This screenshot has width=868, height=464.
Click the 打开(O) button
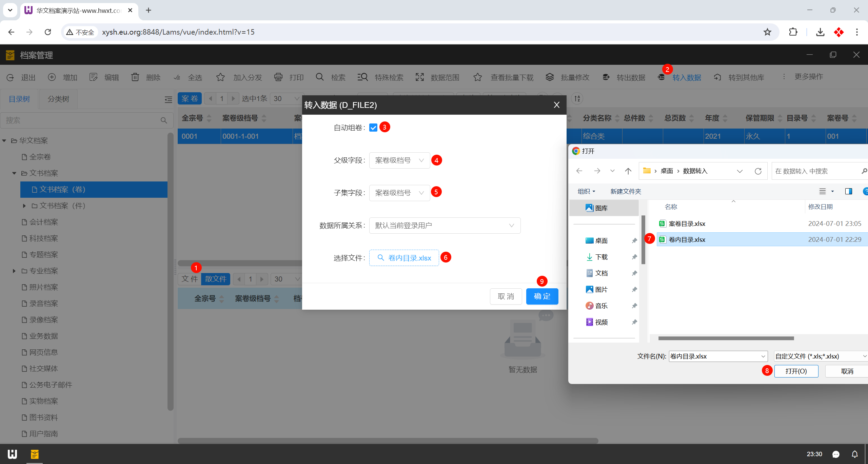[x=796, y=371]
